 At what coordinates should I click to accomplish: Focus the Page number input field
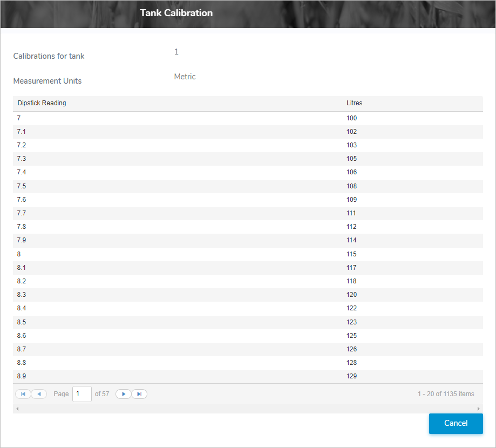point(82,394)
